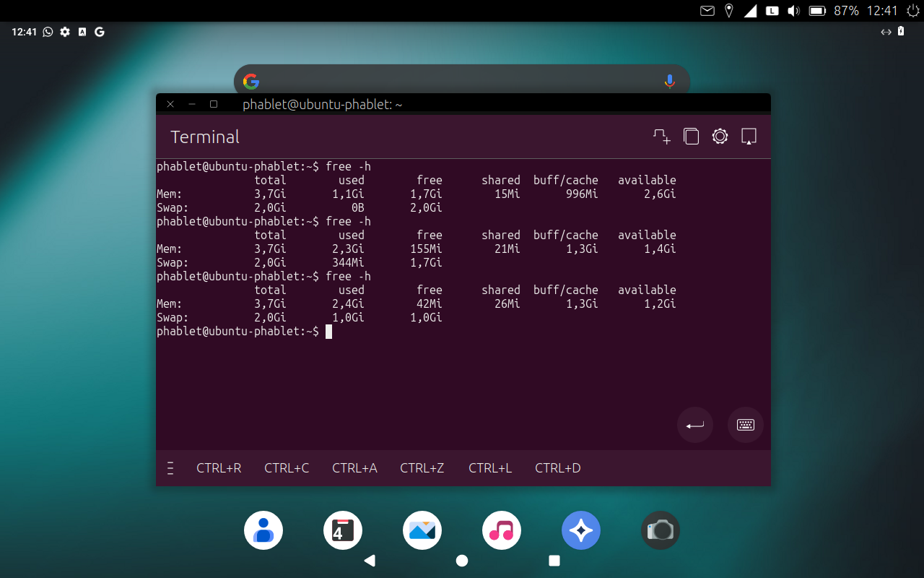This screenshot has width=924, height=578.
Task: Tap the Enter key round button
Action: (695, 425)
